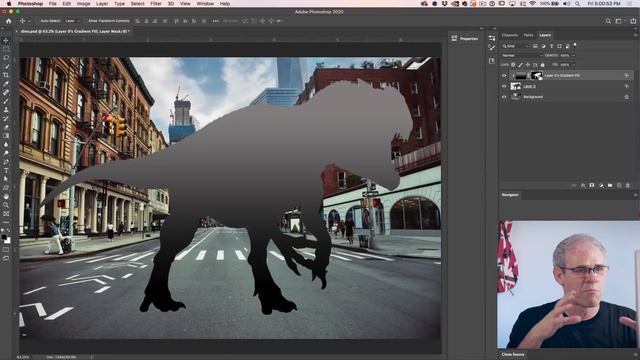640x360 pixels.
Task: Open Spotlight search in menu bar
Action: tap(578, 4)
